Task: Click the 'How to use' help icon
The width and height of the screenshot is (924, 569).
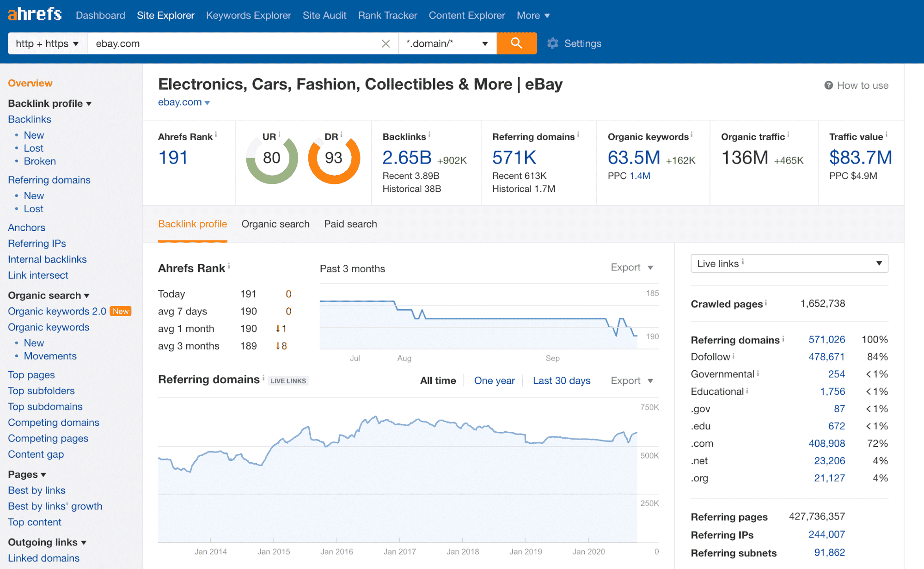Action: 828,85
